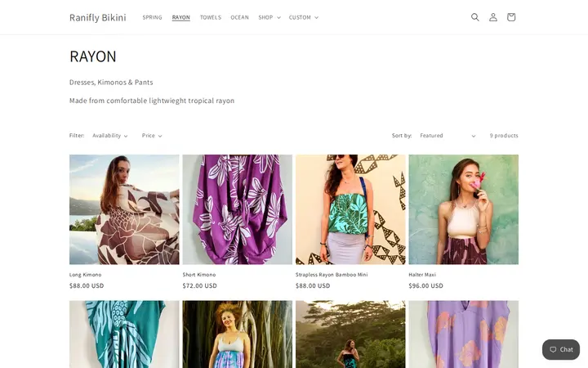View the Halter Maxi product image

(x=464, y=209)
